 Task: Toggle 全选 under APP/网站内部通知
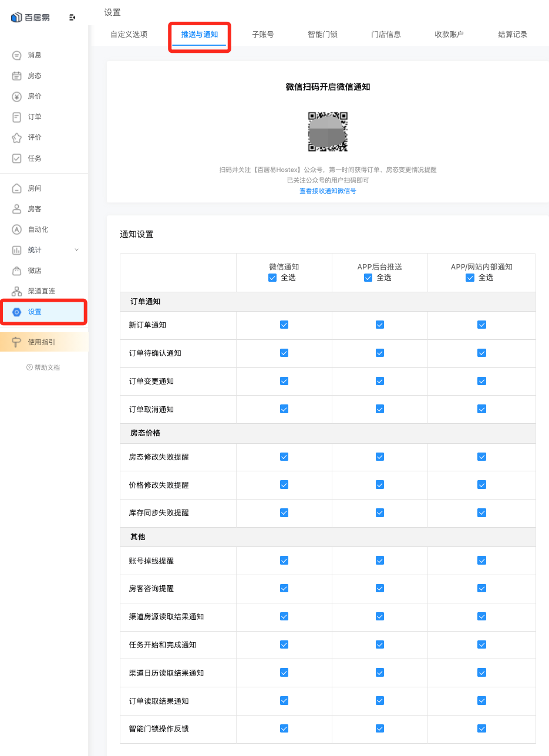click(470, 278)
